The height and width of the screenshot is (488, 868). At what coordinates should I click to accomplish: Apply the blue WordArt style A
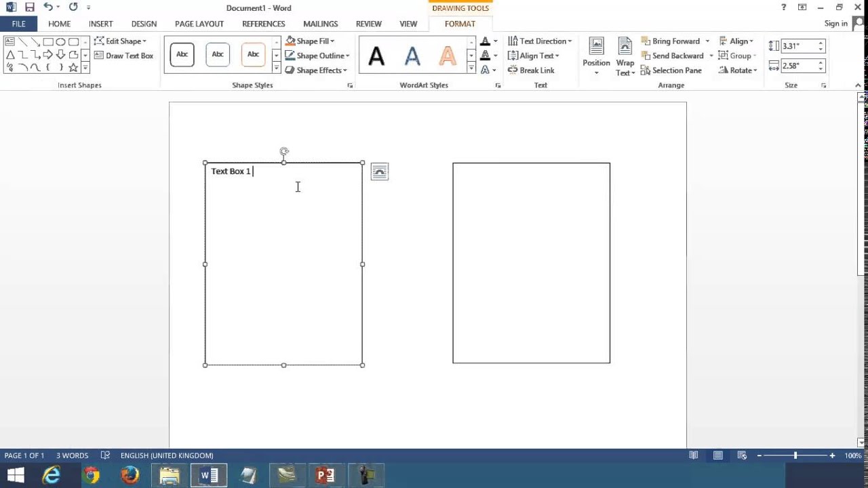pyautogui.click(x=412, y=56)
